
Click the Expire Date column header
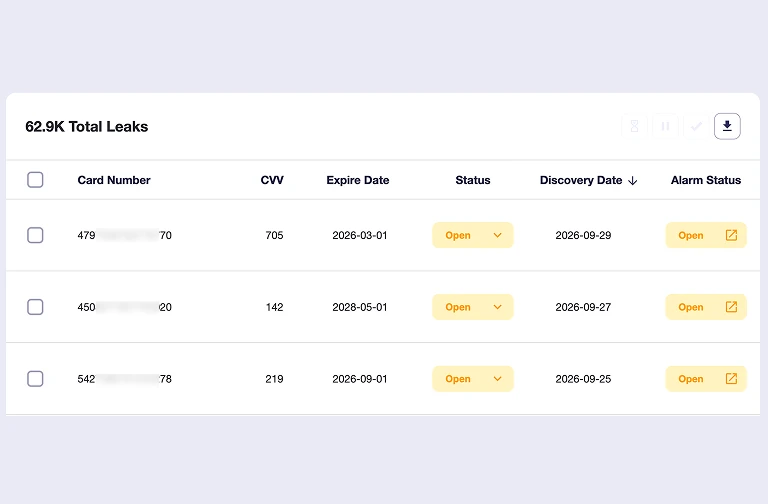(358, 180)
